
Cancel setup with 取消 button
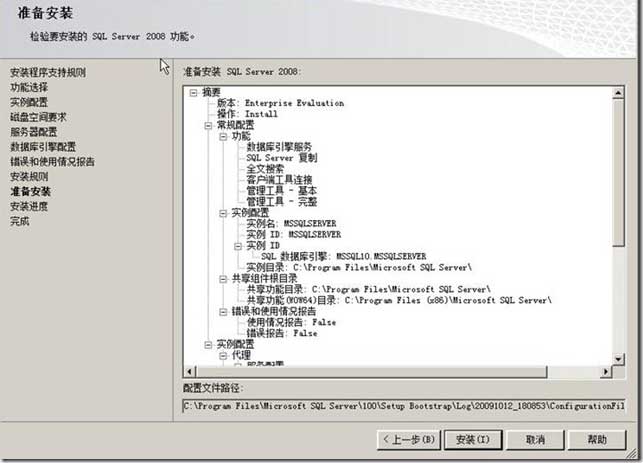click(535, 440)
